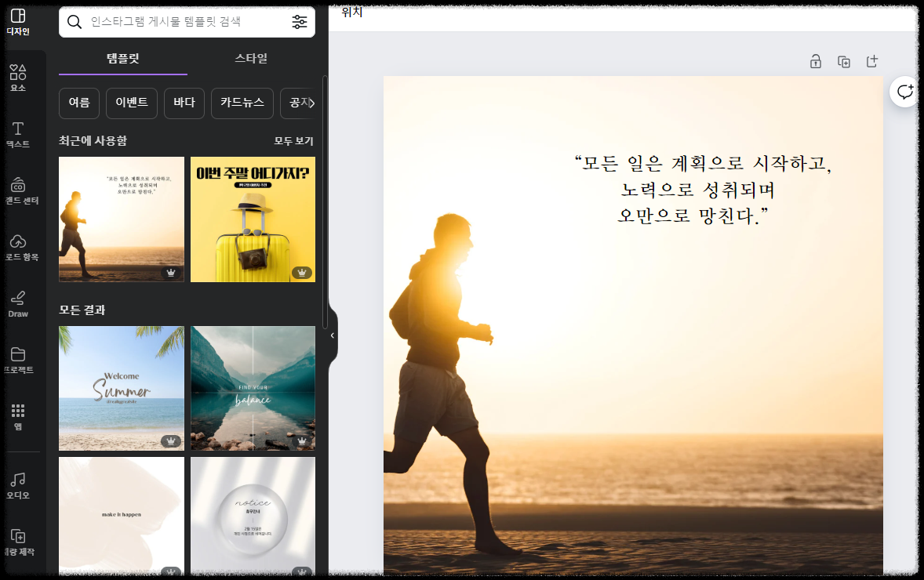Open the 대량 제작 tool
Viewport: 924px width, 580px height.
click(20, 541)
